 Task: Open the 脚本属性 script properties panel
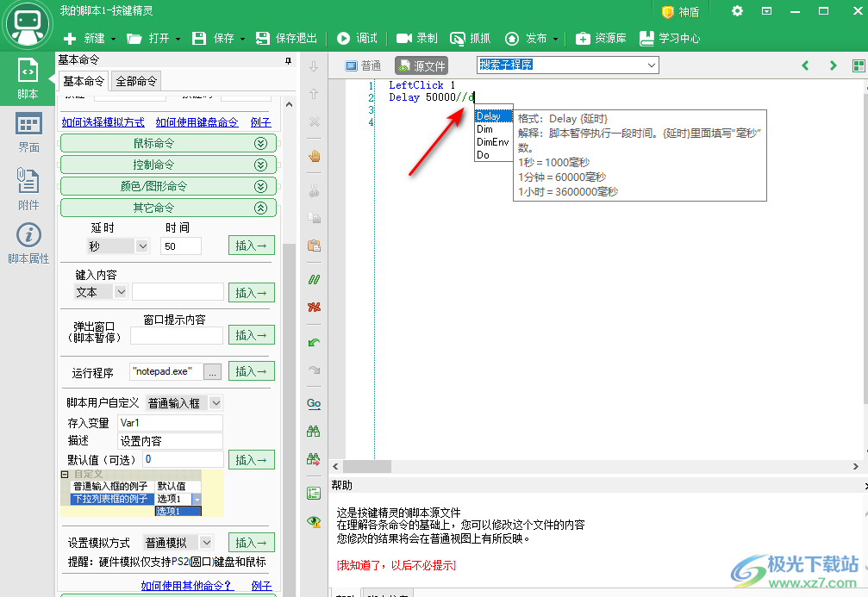pyautogui.click(x=28, y=243)
